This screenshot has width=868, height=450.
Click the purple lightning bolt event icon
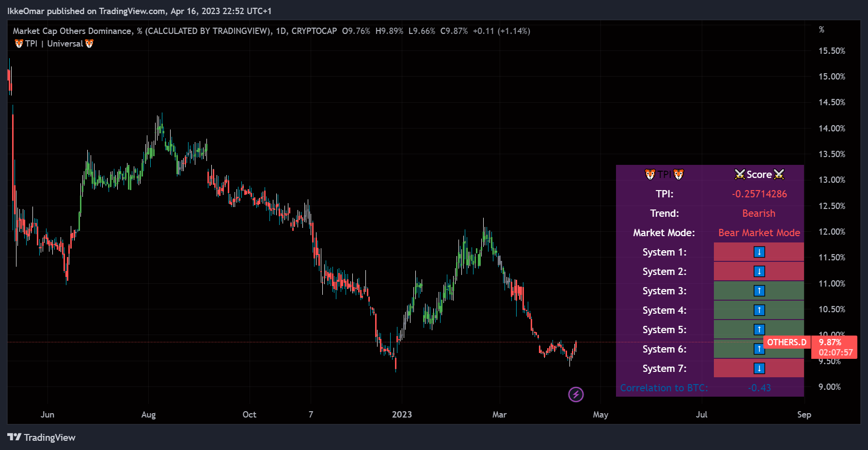pyautogui.click(x=576, y=394)
